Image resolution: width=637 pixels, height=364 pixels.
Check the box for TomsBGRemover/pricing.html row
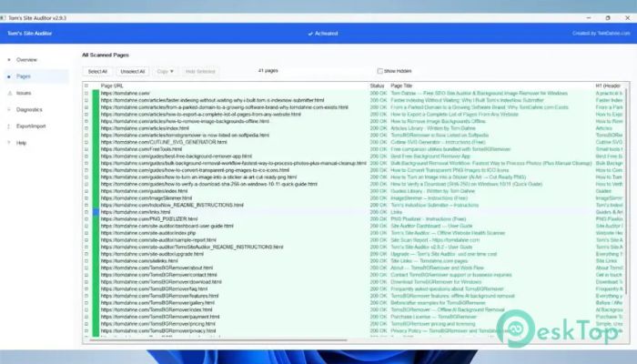[86, 324]
